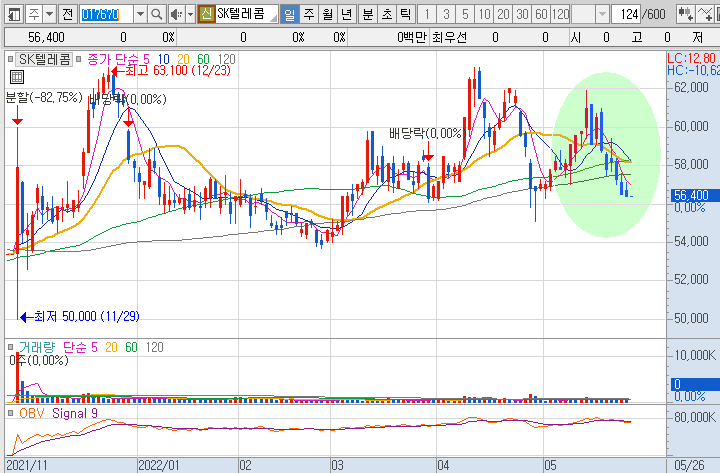Viewport: 720px width, 473px height.
Task: Select the 일 daily chart period
Action: click(x=289, y=15)
